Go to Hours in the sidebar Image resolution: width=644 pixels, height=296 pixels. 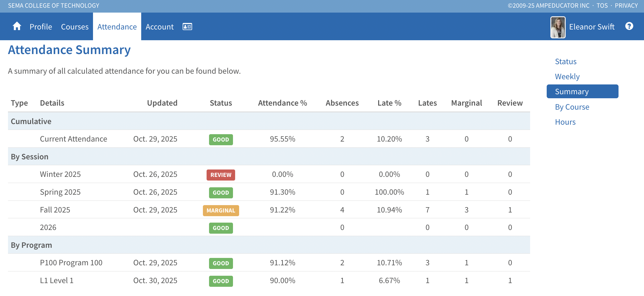565,122
